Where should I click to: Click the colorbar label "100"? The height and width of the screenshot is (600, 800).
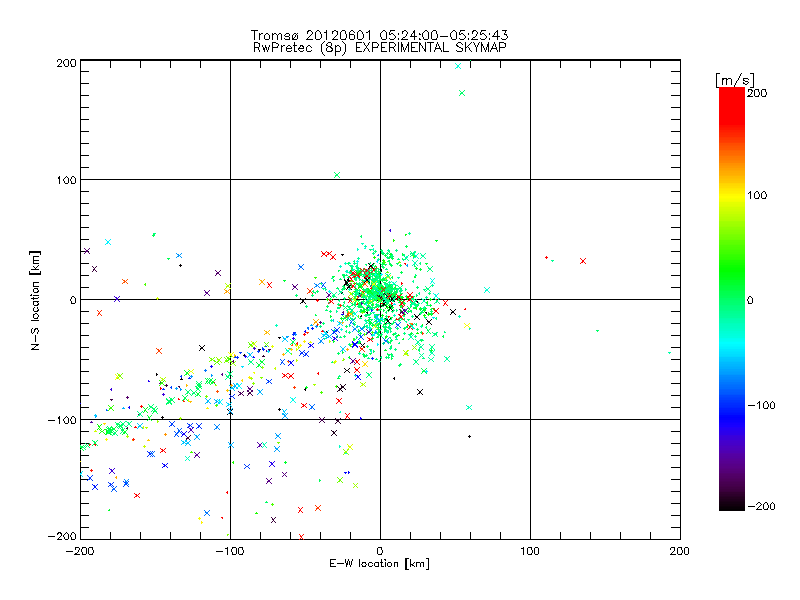pyautogui.click(x=757, y=195)
